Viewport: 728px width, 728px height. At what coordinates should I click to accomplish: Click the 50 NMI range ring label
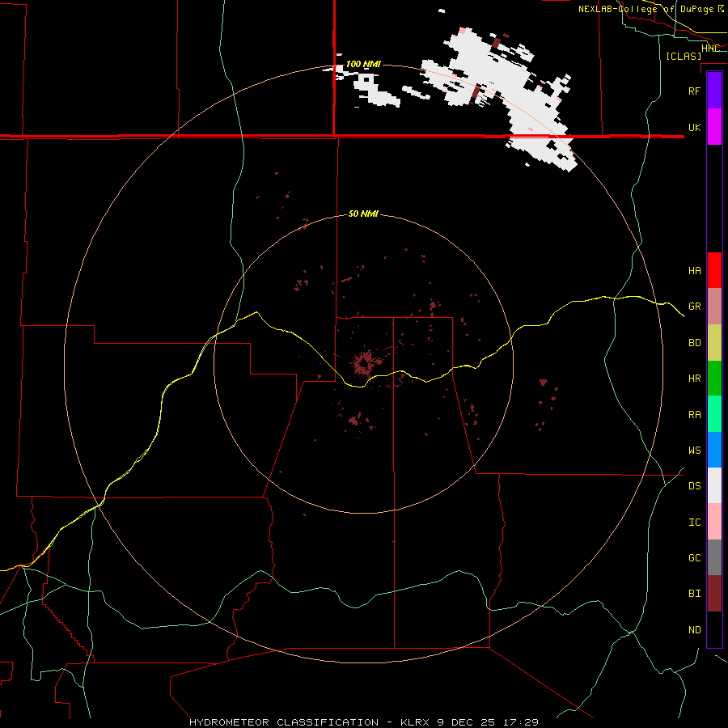tap(363, 214)
